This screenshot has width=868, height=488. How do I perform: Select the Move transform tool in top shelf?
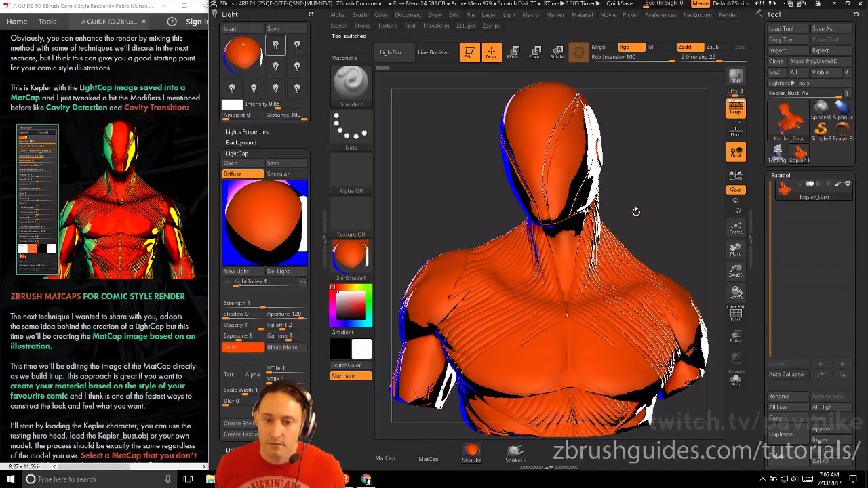tap(513, 52)
